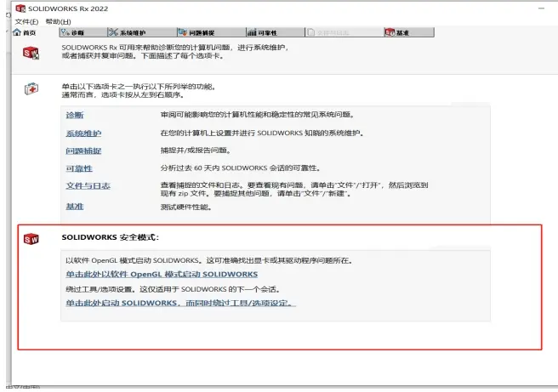Switch to the 诊断 tab
Image resolution: width=558 pixels, height=392 pixels.
tap(83, 32)
